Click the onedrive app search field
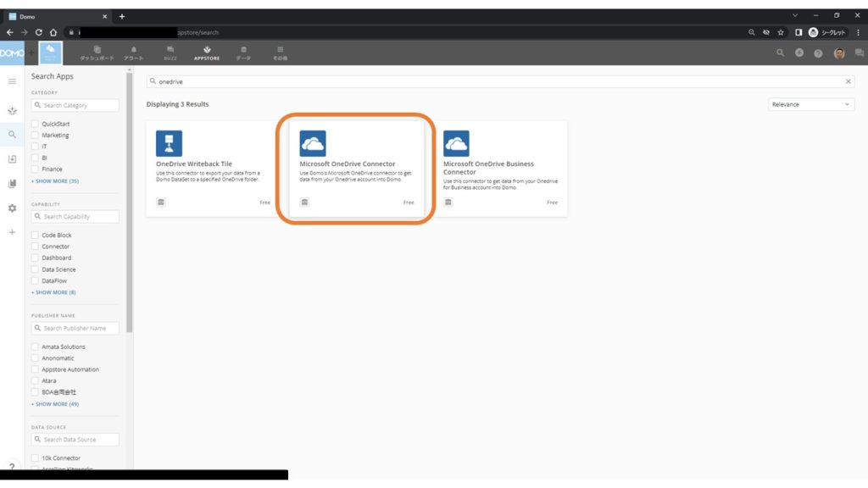Screen dimensions: 868x488 [498, 81]
